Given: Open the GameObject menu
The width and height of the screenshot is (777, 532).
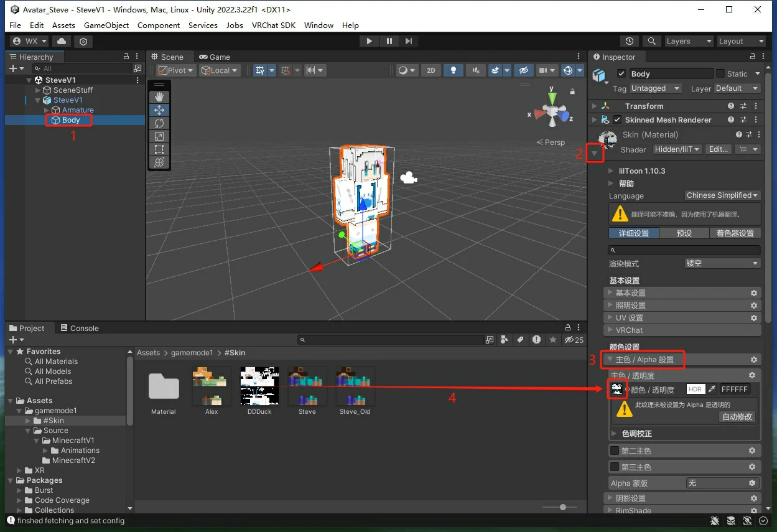Looking at the screenshot, I should [106, 25].
